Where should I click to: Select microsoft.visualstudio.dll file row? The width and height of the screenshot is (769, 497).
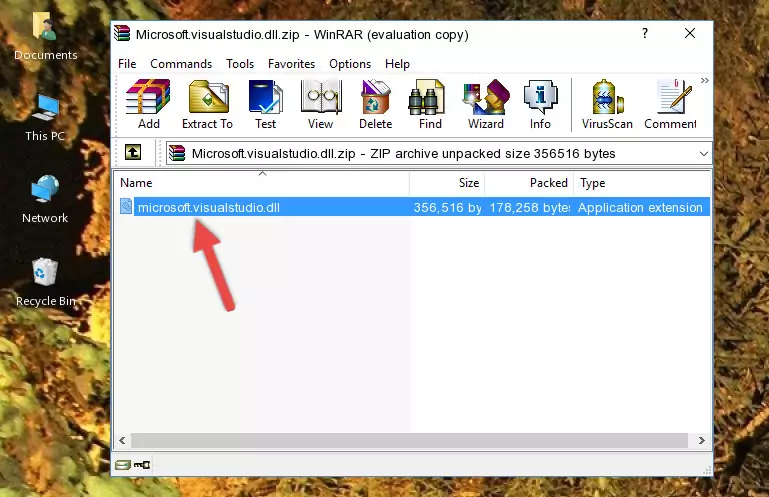(414, 207)
